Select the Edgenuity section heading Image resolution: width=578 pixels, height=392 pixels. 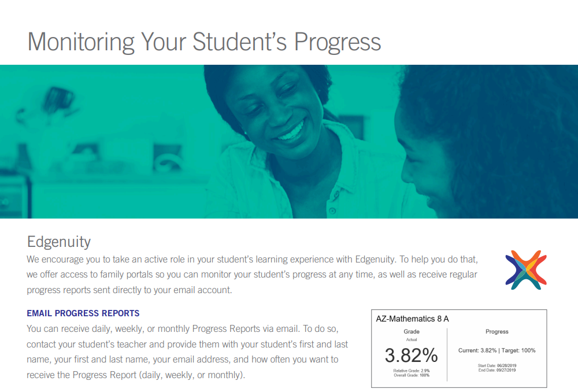pos(59,242)
